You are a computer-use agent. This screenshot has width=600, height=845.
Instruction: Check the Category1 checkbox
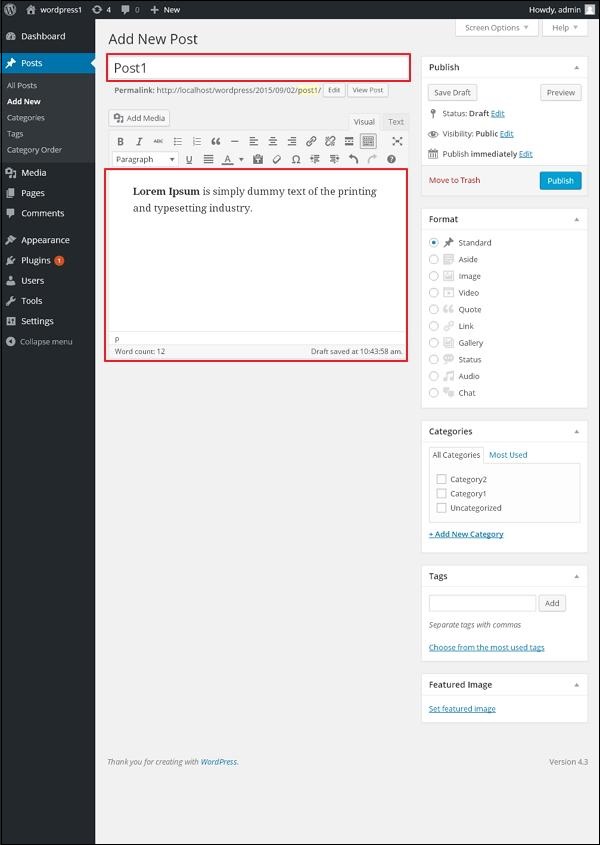pyautogui.click(x=441, y=493)
